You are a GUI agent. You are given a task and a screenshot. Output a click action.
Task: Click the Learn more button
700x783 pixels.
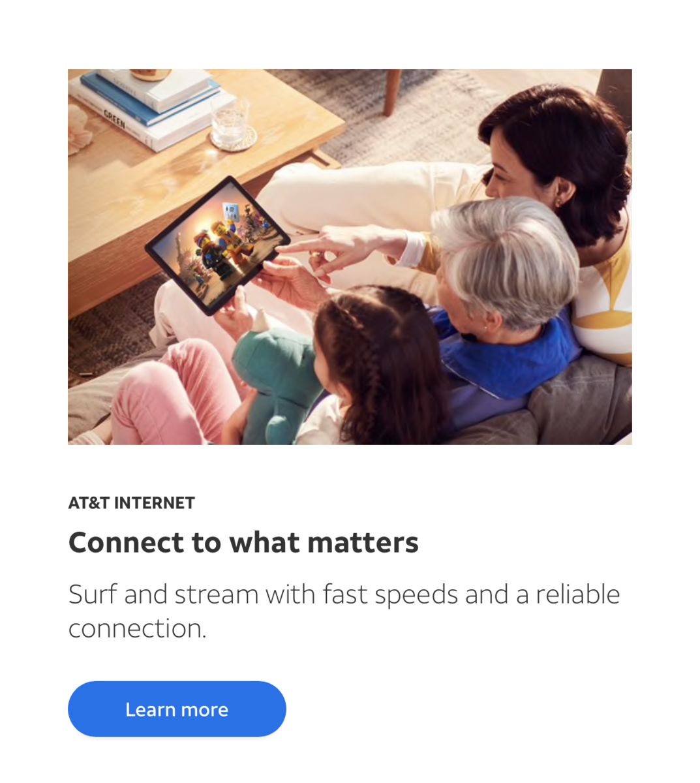coord(177,709)
